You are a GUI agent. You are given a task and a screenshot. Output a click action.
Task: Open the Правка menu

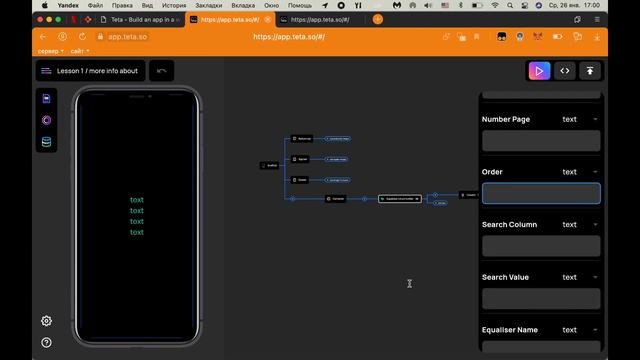[x=122, y=5]
